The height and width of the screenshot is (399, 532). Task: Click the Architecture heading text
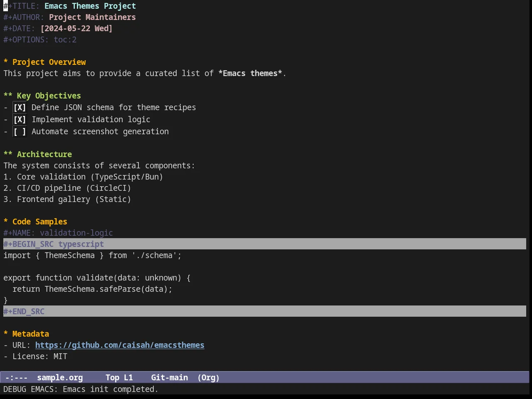coord(44,155)
